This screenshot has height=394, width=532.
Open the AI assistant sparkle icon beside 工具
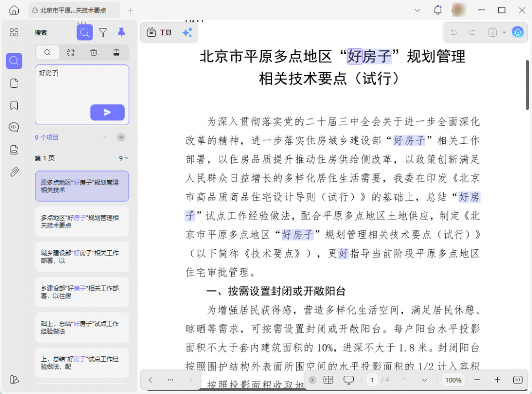point(187,32)
